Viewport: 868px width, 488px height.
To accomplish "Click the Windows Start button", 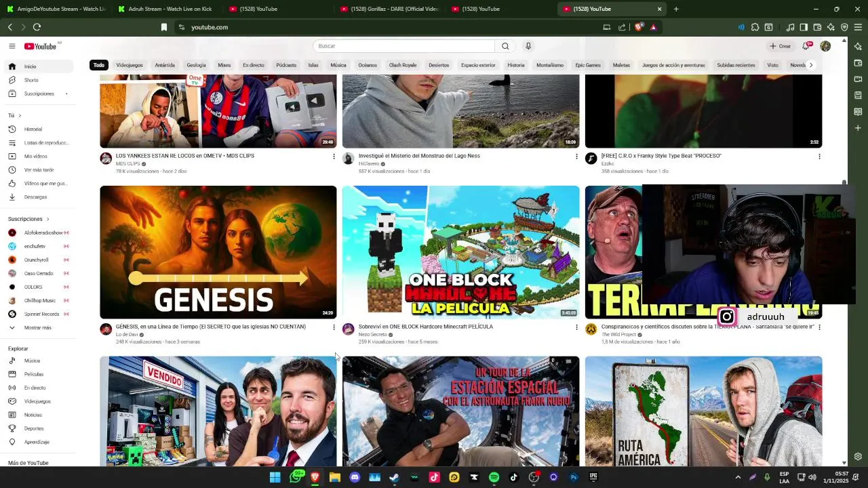I will point(275,477).
